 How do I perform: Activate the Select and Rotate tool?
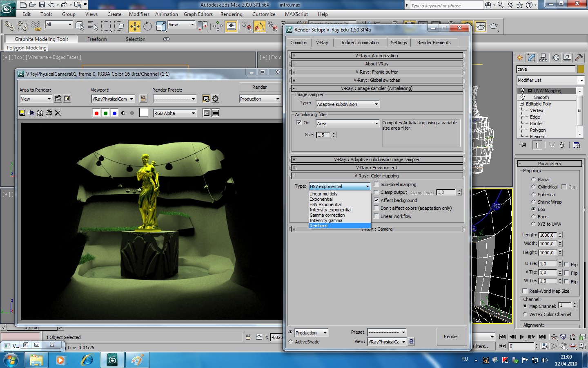tap(147, 27)
